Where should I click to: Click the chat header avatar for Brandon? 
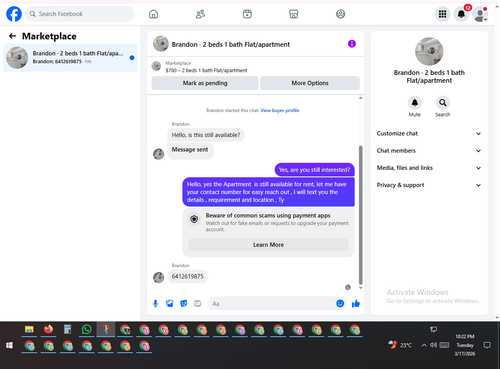(x=161, y=44)
